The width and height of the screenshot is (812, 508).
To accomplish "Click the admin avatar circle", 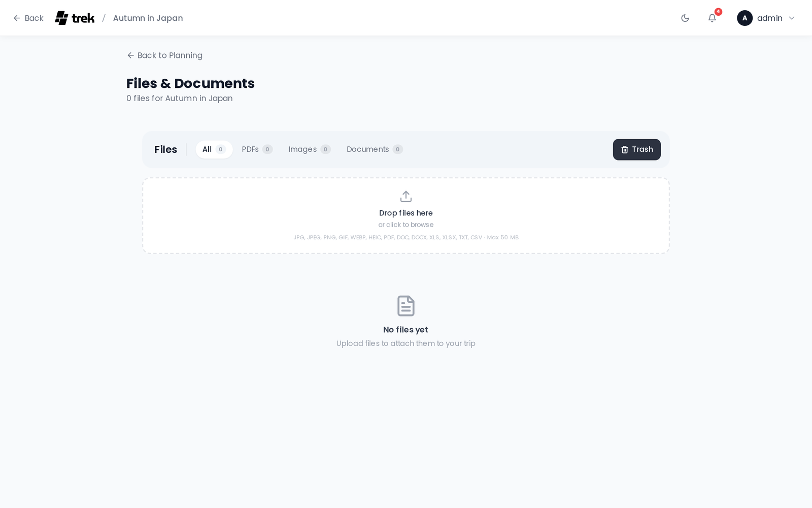I will (745, 18).
